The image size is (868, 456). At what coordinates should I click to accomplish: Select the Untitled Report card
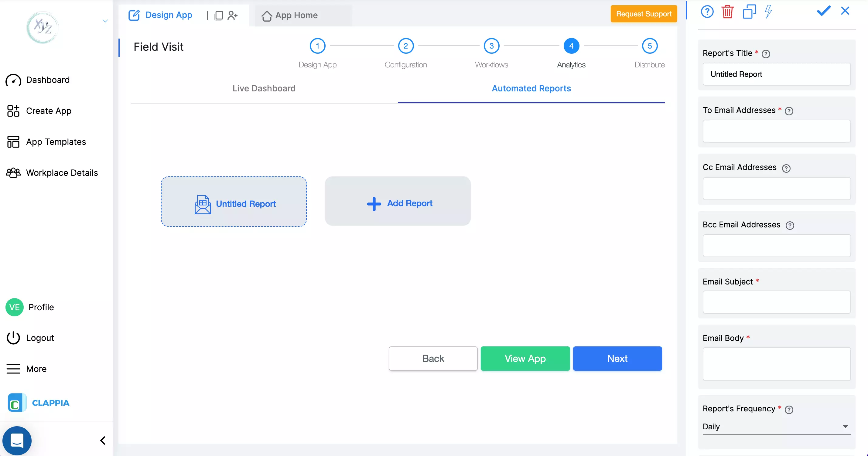coord(234,201)
